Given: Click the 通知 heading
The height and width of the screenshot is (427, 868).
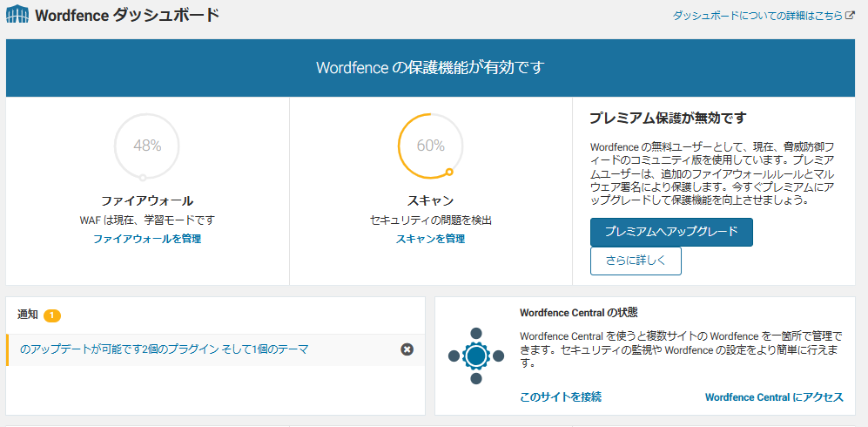Looking at the screenshot, I should pos(28,315).
